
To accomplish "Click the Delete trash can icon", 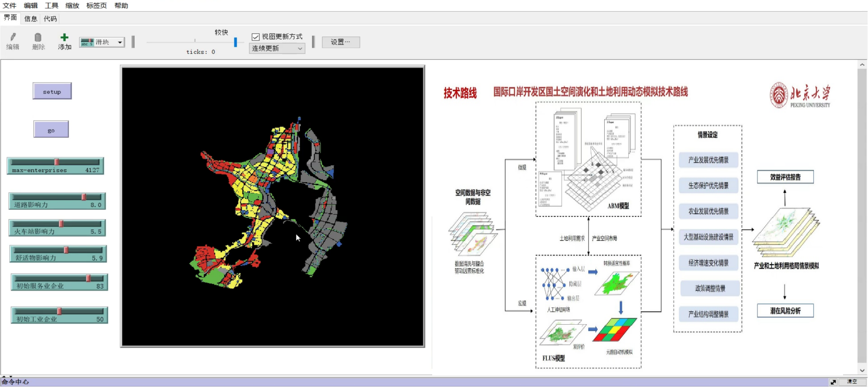I will coord(38,37).
